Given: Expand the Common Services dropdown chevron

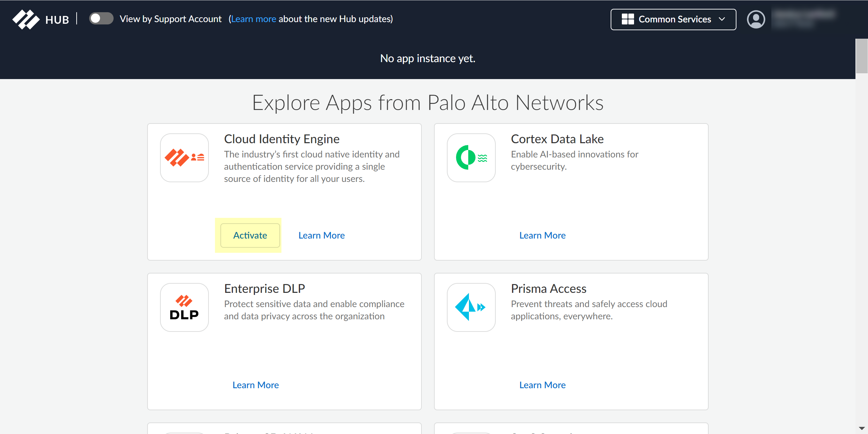Looking at the screenshot, I should click(x=722, y=19).
